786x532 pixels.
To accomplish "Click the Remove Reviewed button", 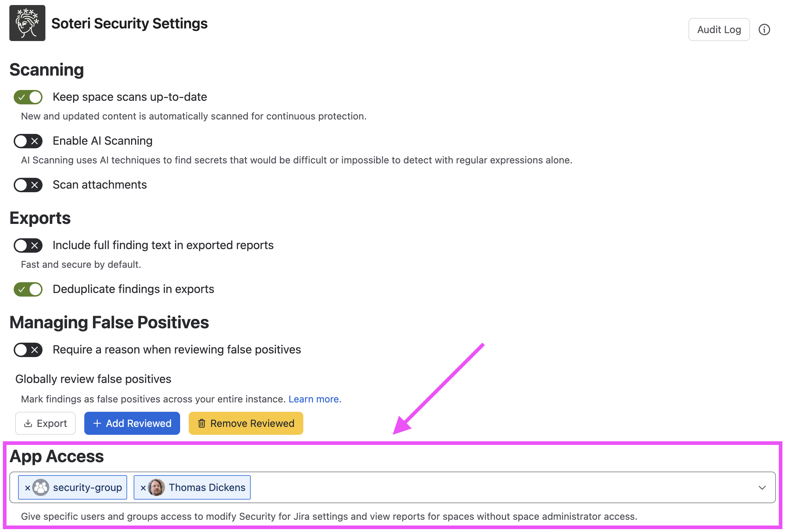I will pyautogui.click(x=246, y=423).
